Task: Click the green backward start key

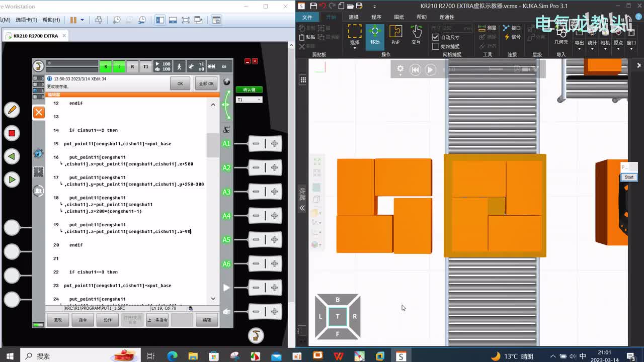Action: [12, 156]
